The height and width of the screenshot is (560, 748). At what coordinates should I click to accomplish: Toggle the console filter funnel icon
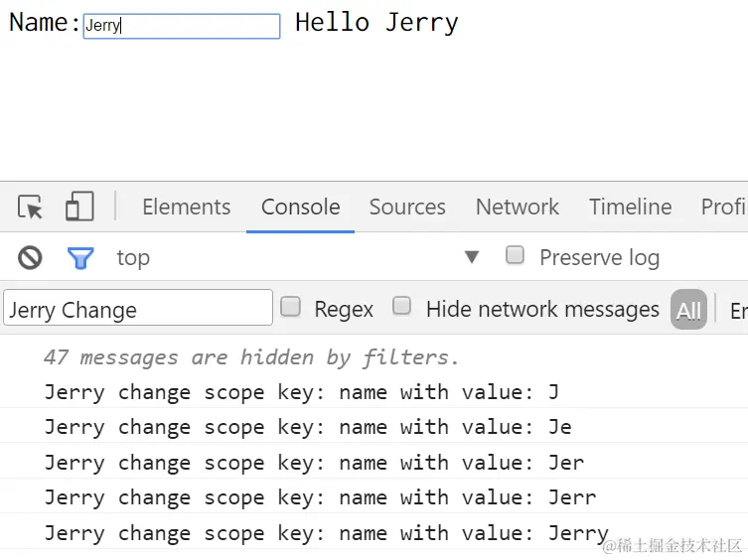(80, 258)
